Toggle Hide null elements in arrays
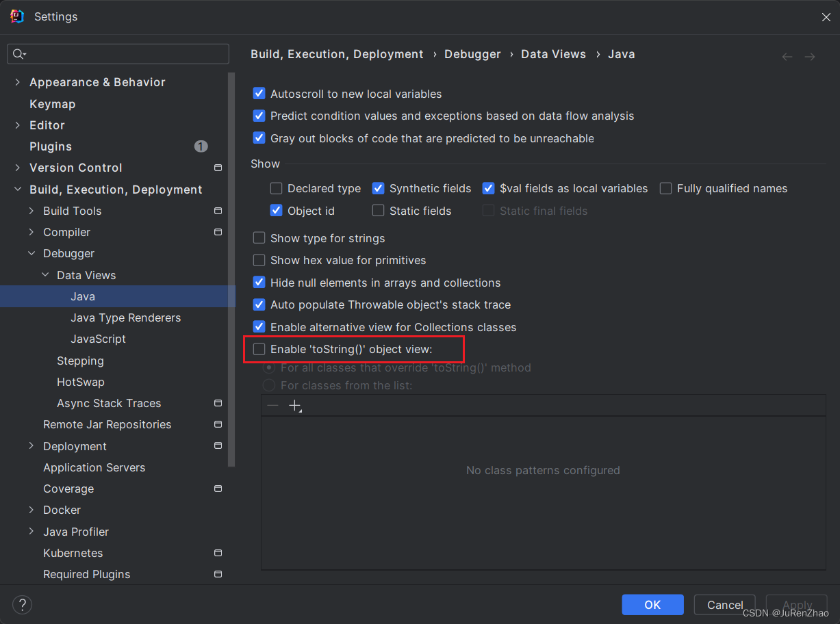The width and height of the screenshot is (840, 624). 259,283
